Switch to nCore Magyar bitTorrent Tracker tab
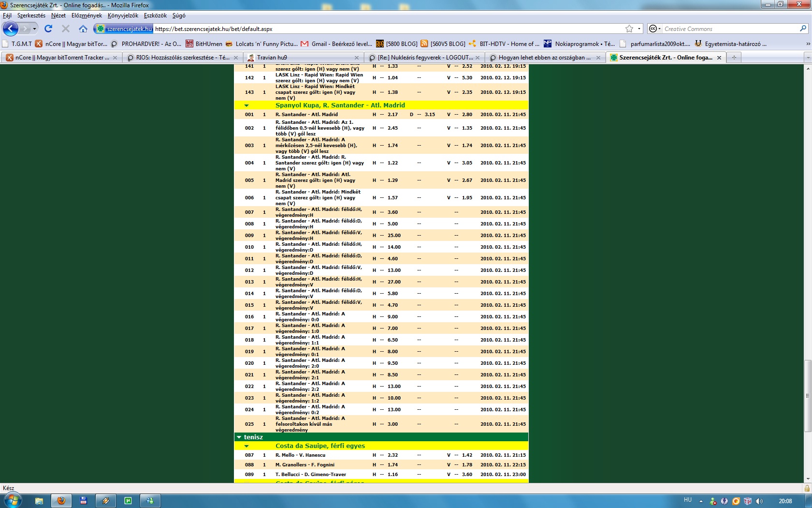Viewport: 812px width, 508px height. tap(61, 57)
